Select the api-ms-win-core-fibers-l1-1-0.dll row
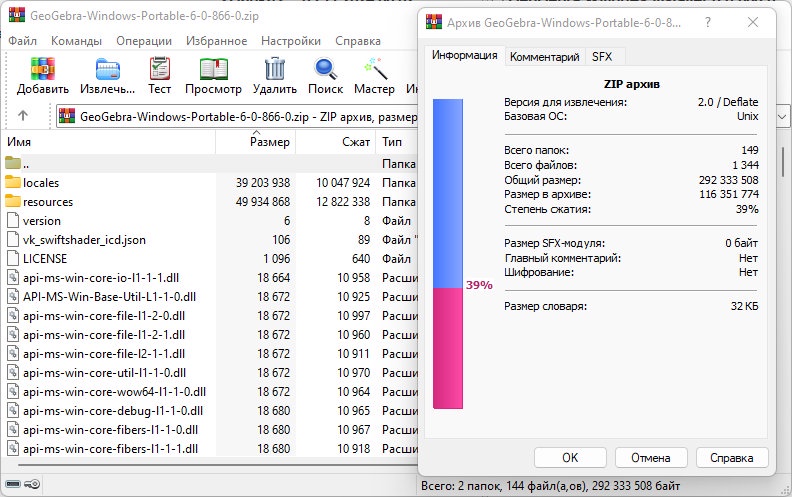 (x=210, y=430)
